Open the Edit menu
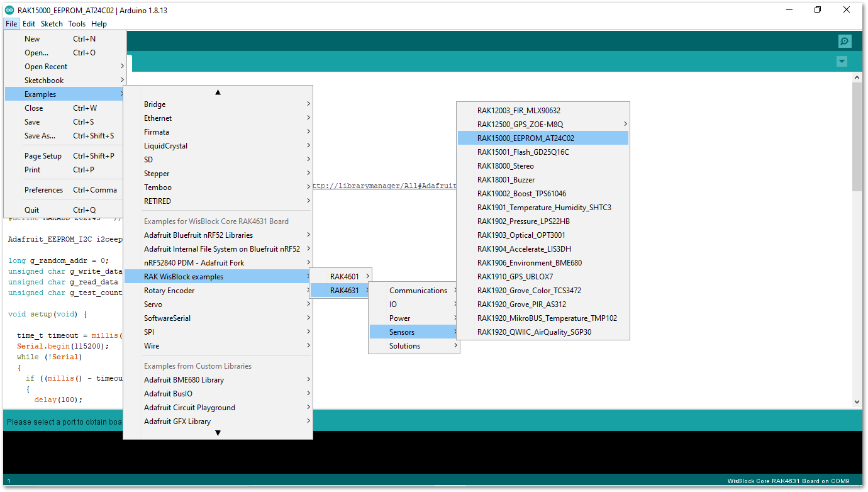 tap(29, 24)
